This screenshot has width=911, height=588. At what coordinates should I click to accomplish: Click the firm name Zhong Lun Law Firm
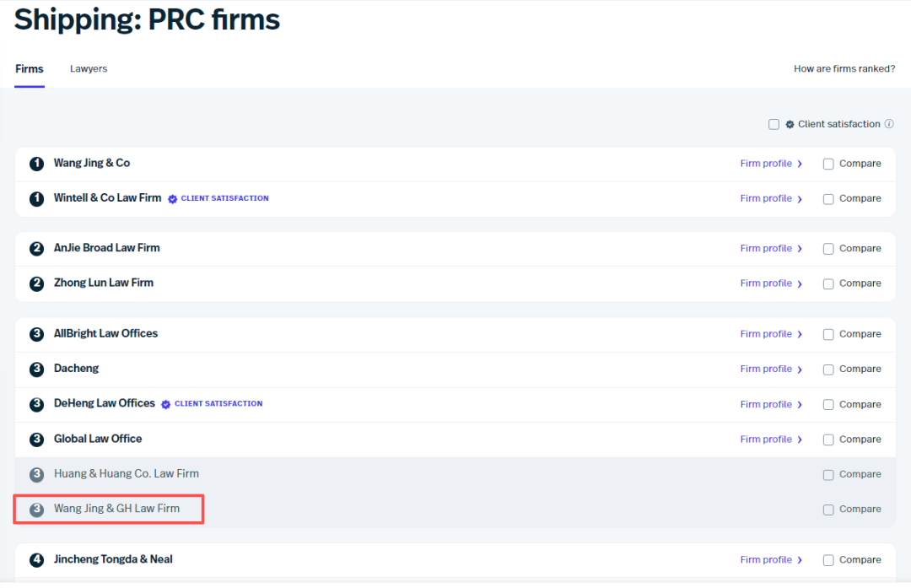tap(104, 283)
